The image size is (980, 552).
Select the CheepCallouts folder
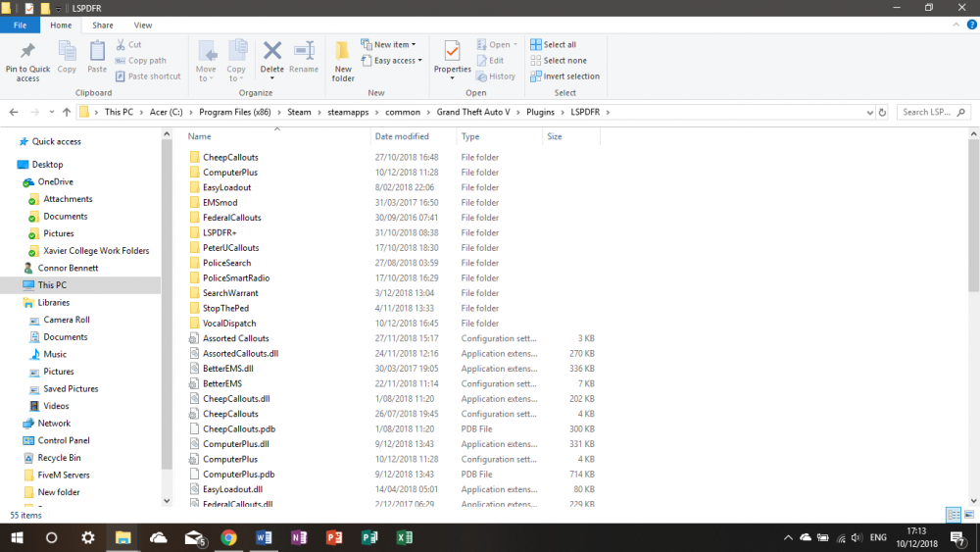click(x=230, y=157)
